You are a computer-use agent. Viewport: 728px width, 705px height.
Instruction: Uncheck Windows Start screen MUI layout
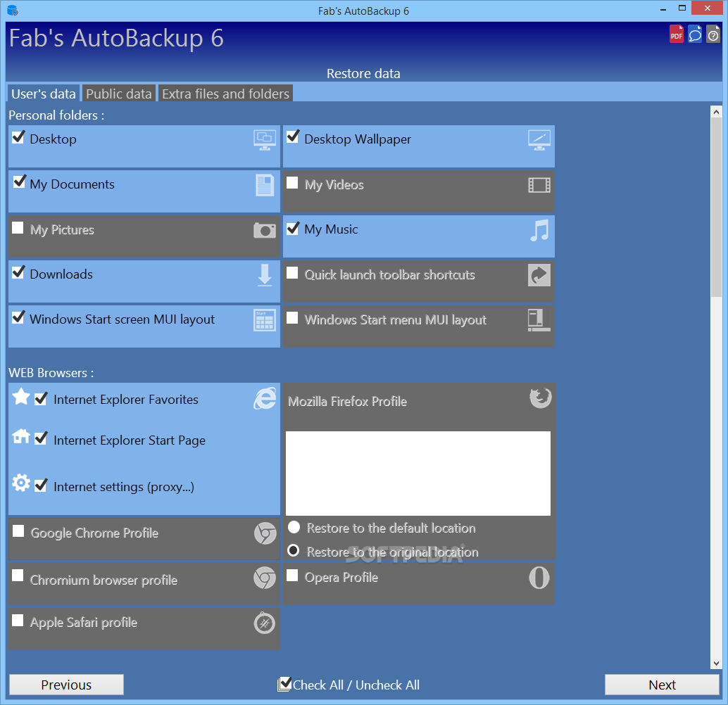18,317
